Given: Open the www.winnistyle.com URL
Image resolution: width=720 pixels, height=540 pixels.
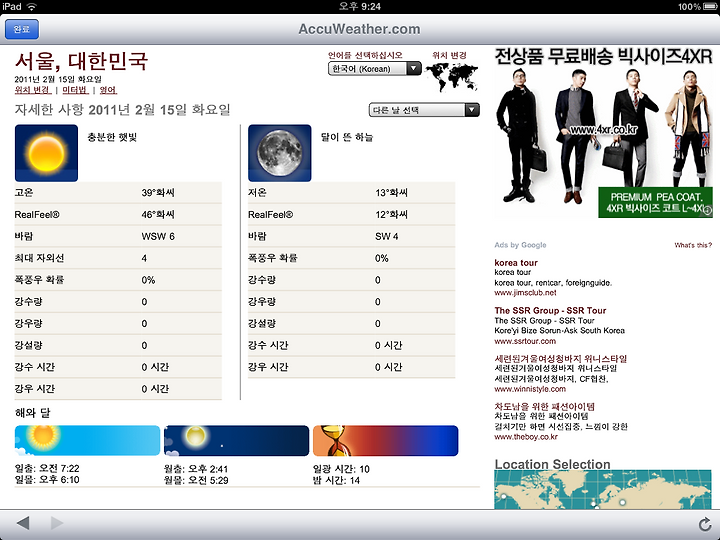Looking at the screenshot, I should click(530, 389).
